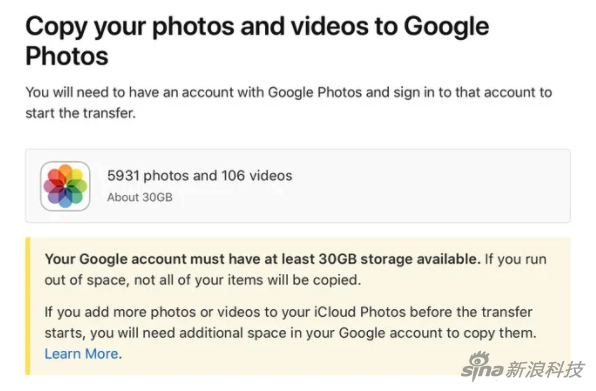Screen dimensions: 596x391
Task: Click the "start the transfer." line
Action: point(81,113)
